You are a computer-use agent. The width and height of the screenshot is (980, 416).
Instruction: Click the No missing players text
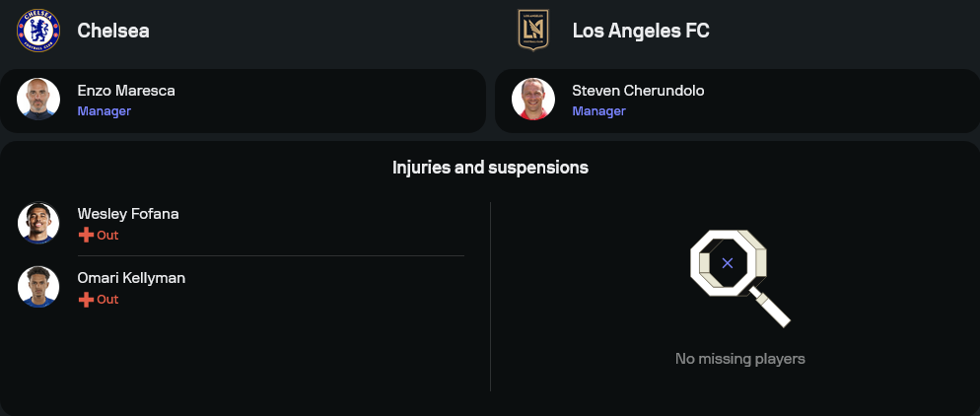pos(739,359)
